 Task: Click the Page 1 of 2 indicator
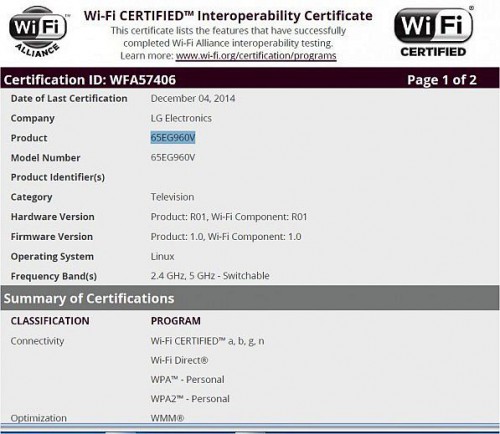pos(442,80)
